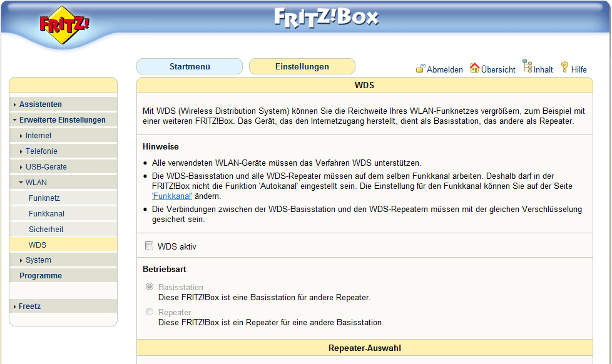Click the Hinweise heading

[x=161, y=147]
